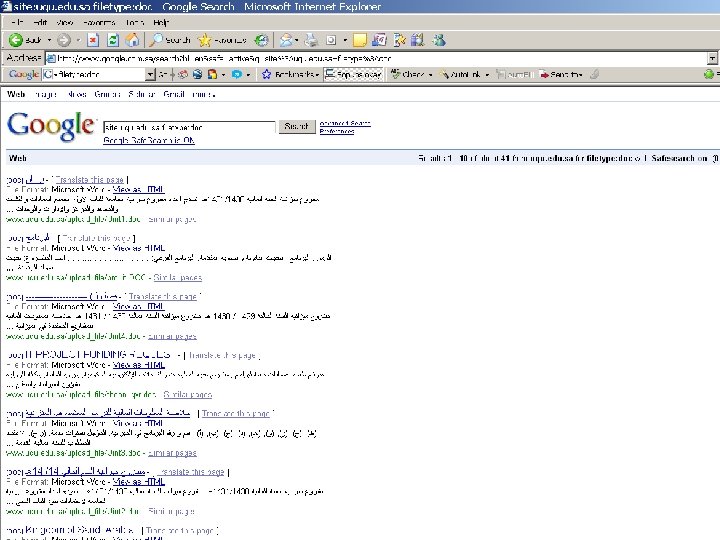720x540 pixels.
Task: Click into Google Toolbar search box
Action: click(95, 74)
